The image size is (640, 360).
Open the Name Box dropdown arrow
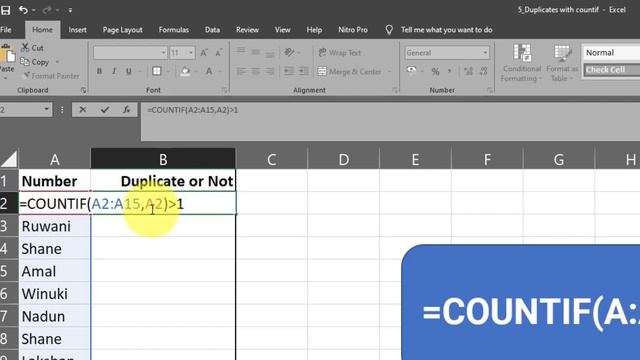[46, 109]
